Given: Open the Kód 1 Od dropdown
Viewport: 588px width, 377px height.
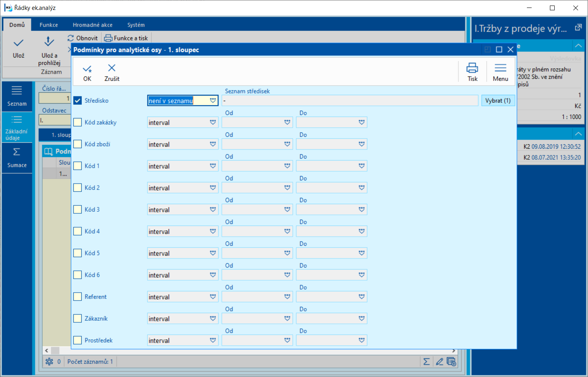Looking at the screenshot, I should (287, 166).
